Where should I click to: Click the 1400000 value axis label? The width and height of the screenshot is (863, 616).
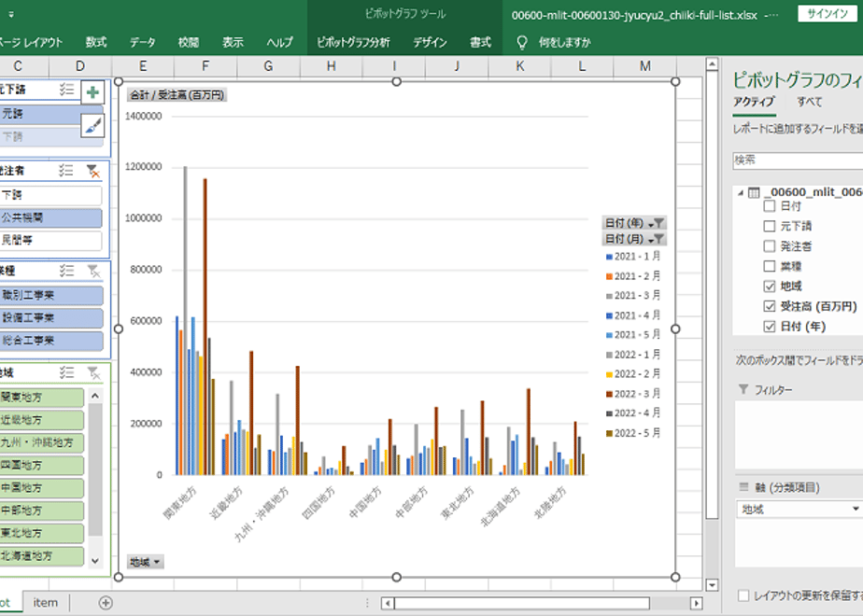coord(144,116)
